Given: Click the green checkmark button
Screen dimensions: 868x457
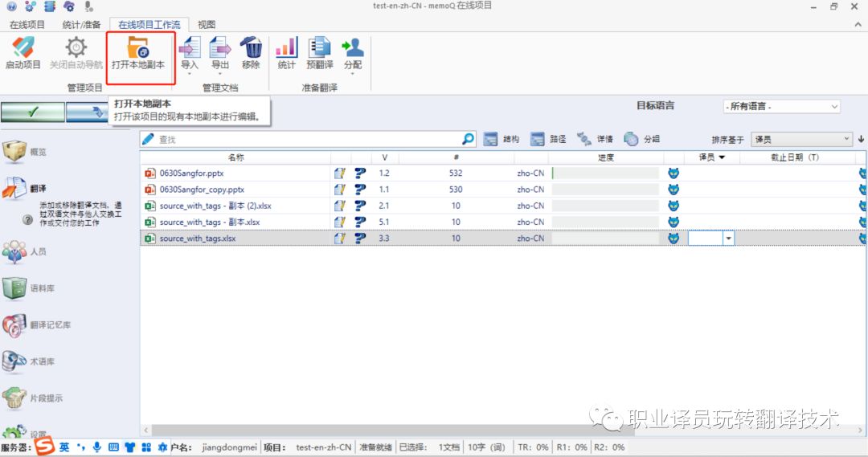Looking at the screenshot, I should point(33,112).
